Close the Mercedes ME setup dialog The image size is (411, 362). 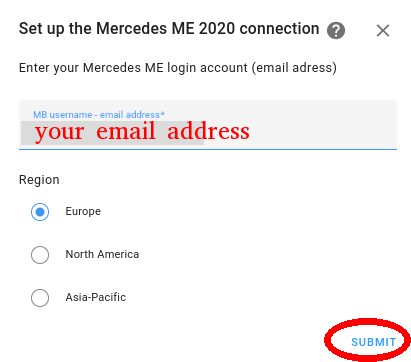click(x=383, y=31)
